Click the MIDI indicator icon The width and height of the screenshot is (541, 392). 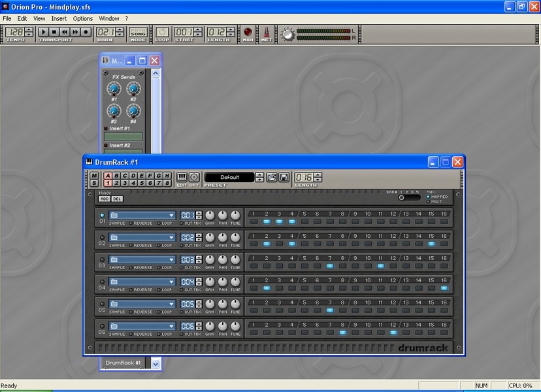(248, 32)
